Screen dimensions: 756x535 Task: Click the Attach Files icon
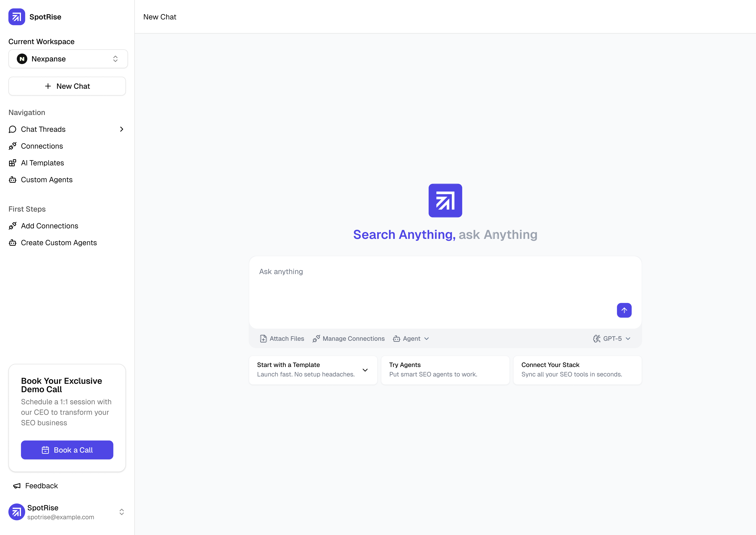tap(263, 339)
